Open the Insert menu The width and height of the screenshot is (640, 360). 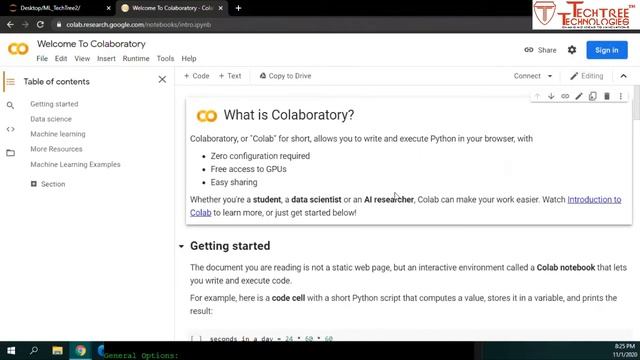click(106, 59)
